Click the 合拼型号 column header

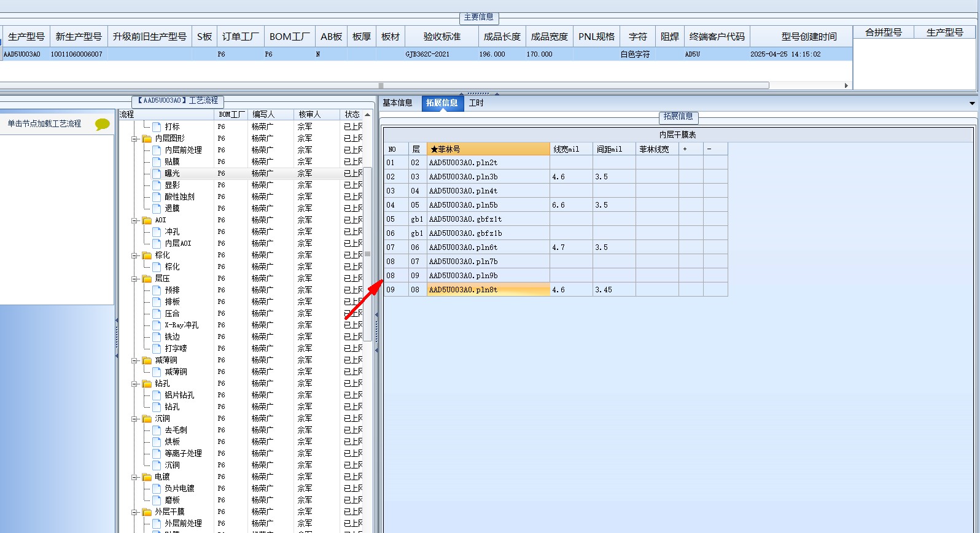coord(884,33)
